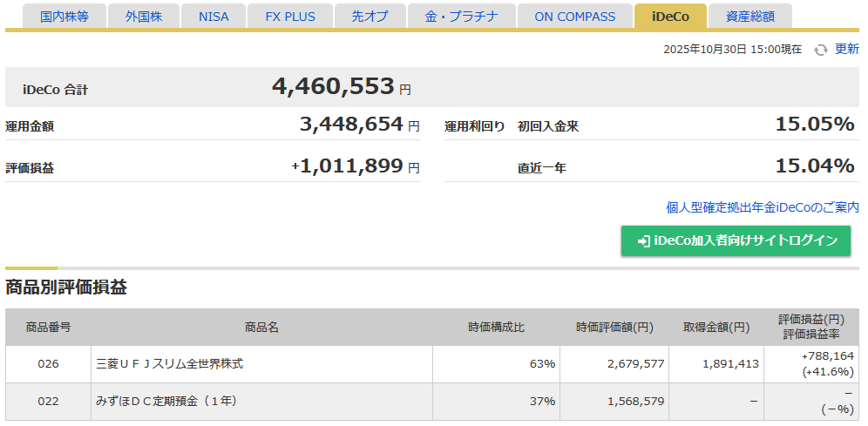The width and height of the screenshot is (868, 426).
Task: Click the 三菱UFJスリム全世界株式 product name
Action: point(169,363)
